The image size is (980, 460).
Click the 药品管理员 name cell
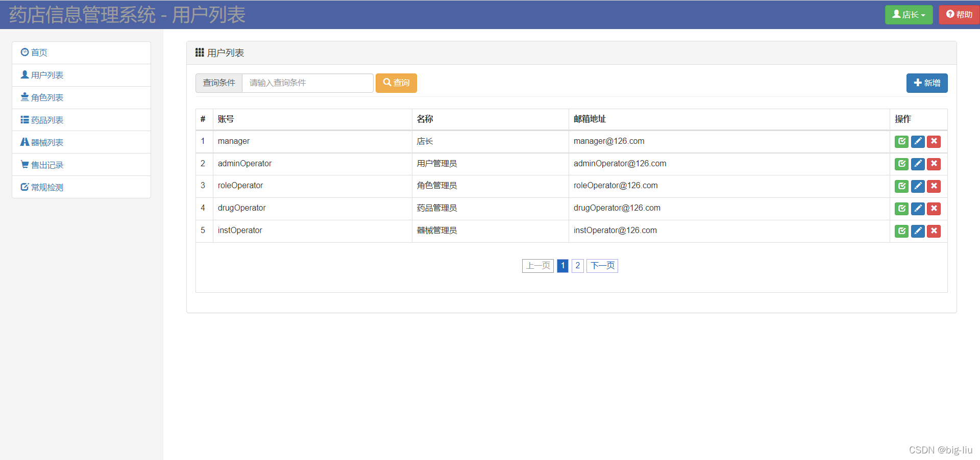(x=490, y=208)
